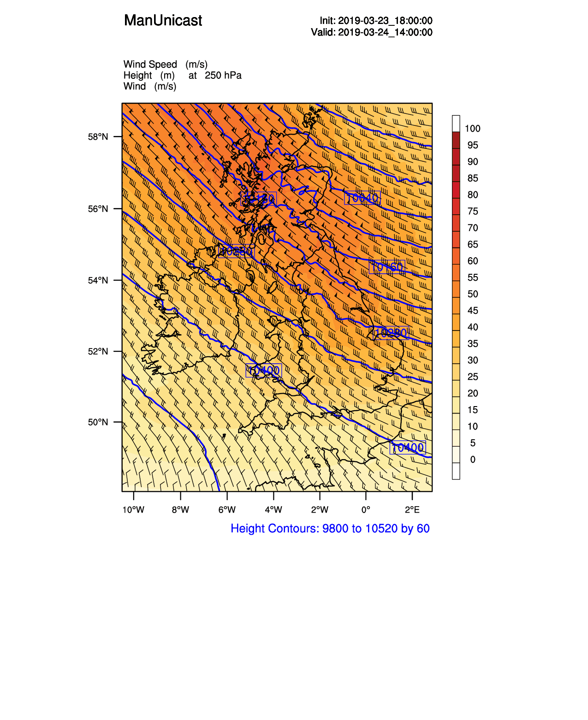588x720 pixels.
Task: Click the 0 color bar label
Action: click(473, 460)
